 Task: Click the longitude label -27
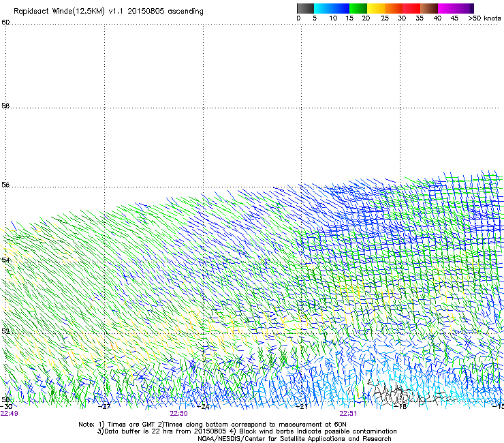point(104,406)
